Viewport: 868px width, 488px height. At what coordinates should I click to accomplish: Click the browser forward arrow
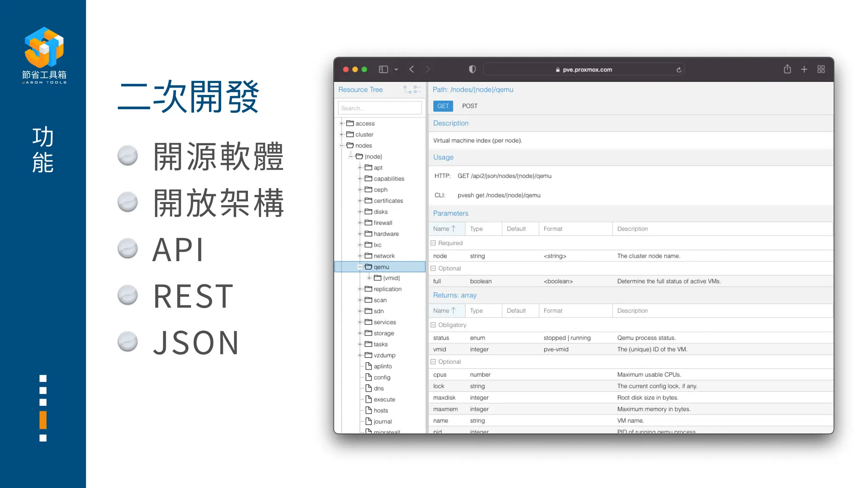pos(428,69)
